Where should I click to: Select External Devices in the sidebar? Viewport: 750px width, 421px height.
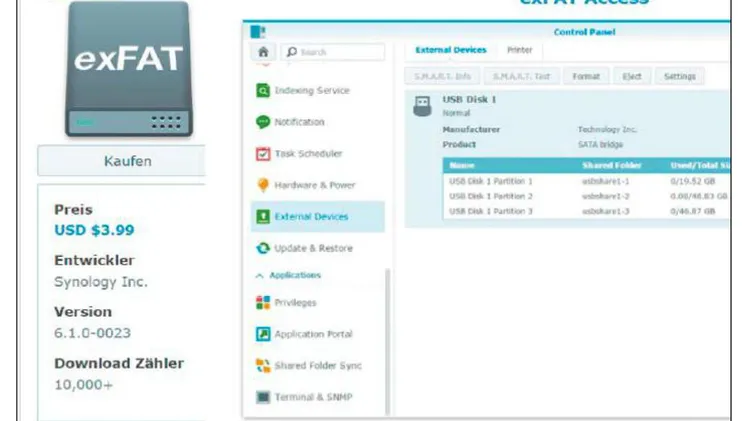pyautogui.click(x=318, y=217)
